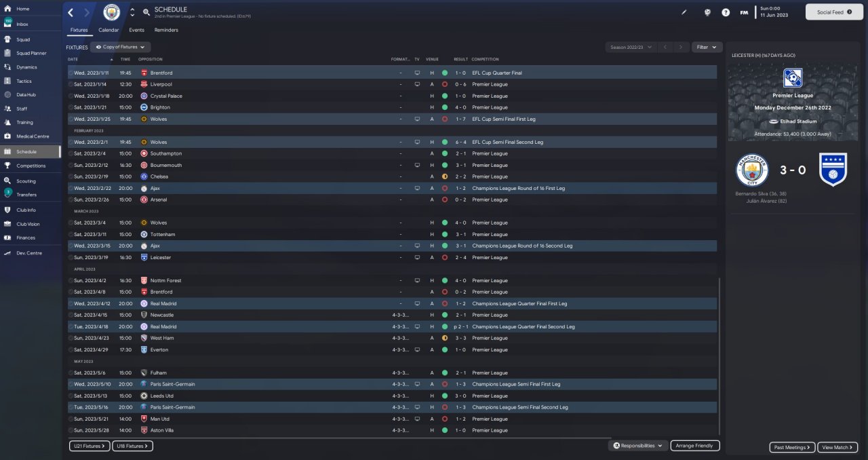
Task: Click the world globe icon in top bar
Action: (x=707, y=12)
